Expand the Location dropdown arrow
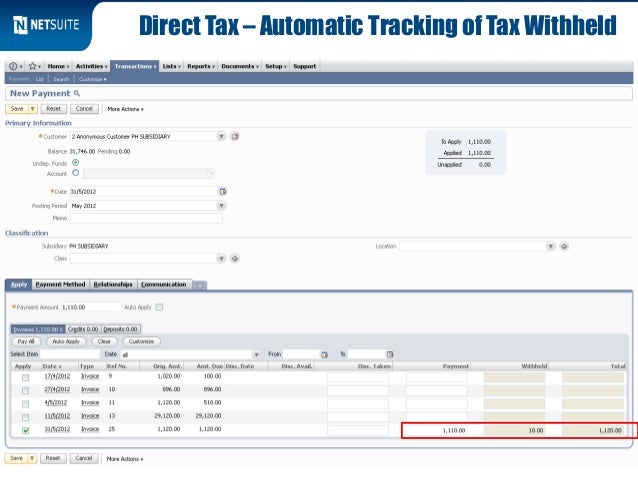 (x=551, y=246)
